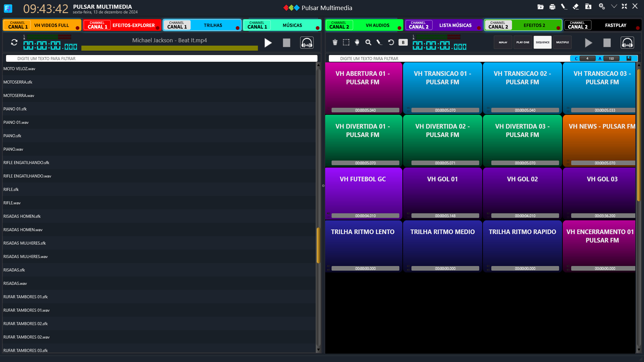Image resolution: width=644 pixels, height=362 pixels.
Task: Trigger VH TRANSICAO 02 - PULSAR FM pad
Action: [522, 88]
